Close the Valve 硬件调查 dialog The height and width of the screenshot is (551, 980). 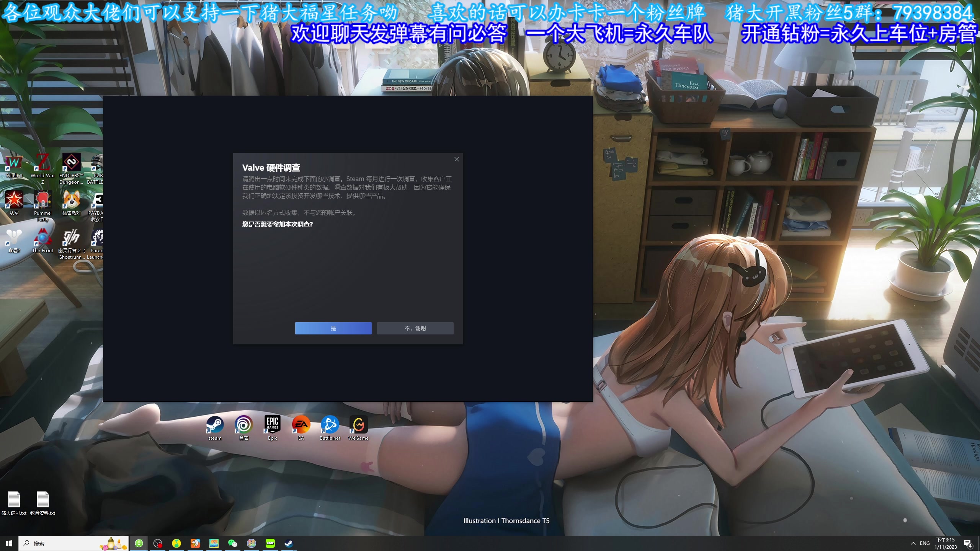pyautogui.click(x=456, y=160)
